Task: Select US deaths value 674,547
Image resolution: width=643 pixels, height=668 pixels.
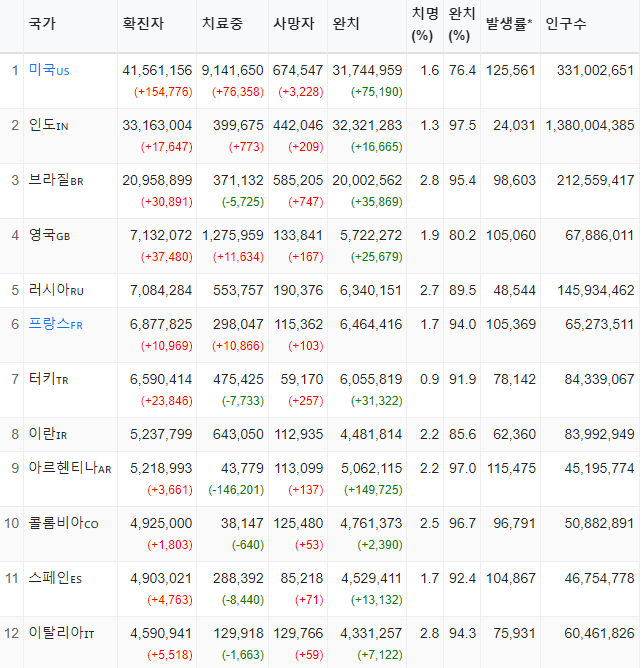Action: pos(298,70)
